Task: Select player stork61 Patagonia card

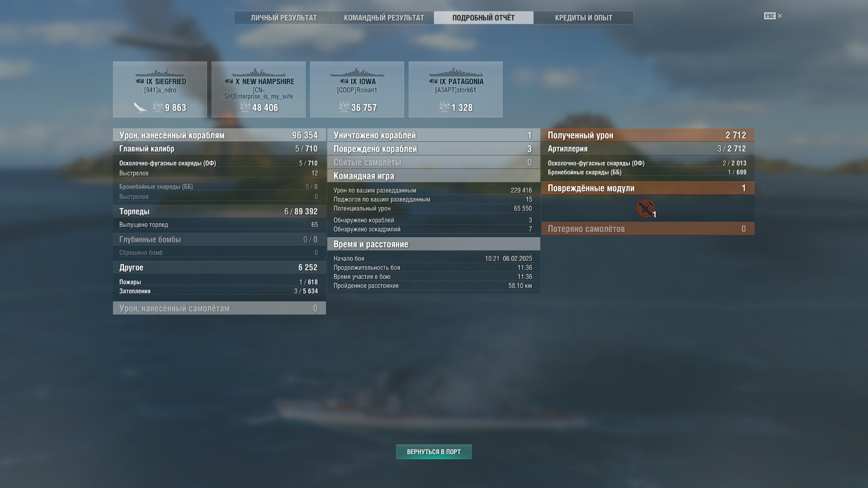Action: 456,89
